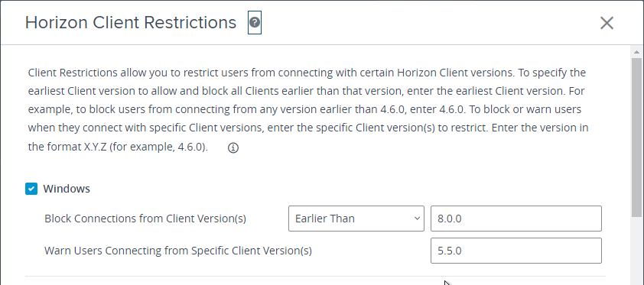Screen dimensions: 644x285
Task: Click the chevron on Earlier Than selector
Action: pos(417,219)
